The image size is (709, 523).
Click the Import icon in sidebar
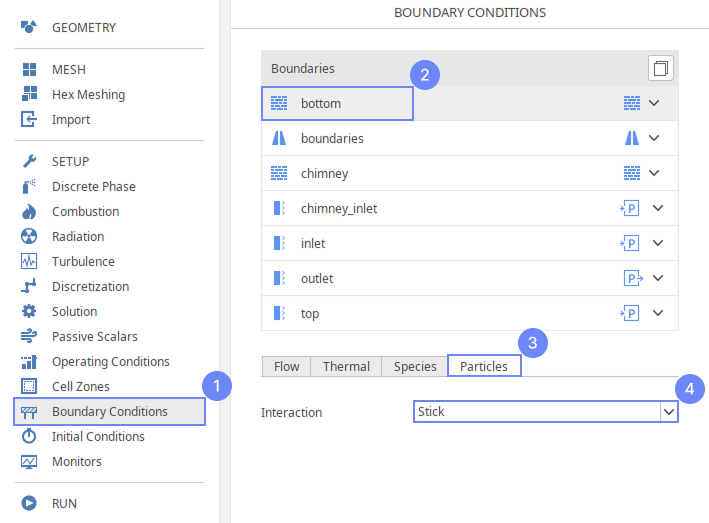pyautogui.click(x=29, y=120)
